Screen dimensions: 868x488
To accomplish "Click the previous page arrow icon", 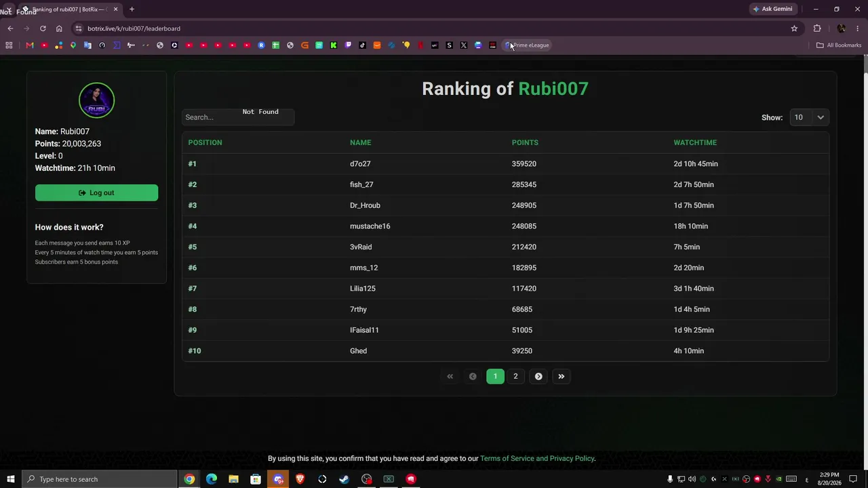I will pos(473,376).
